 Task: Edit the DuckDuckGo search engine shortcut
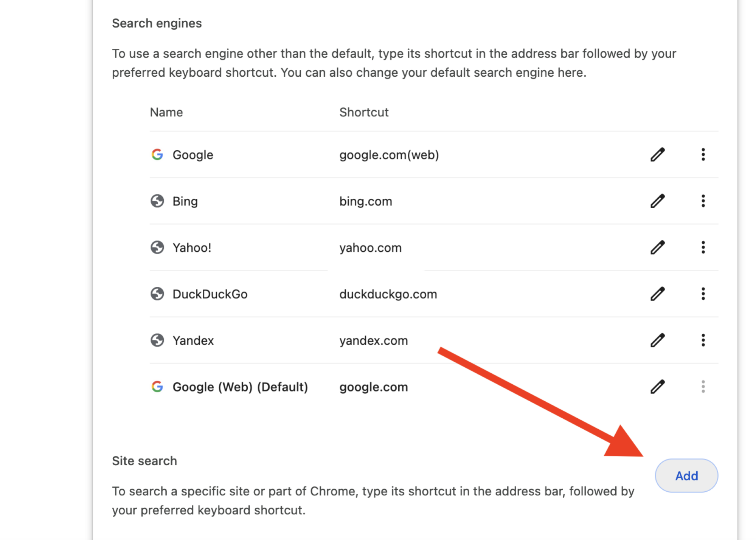point(657,294)
